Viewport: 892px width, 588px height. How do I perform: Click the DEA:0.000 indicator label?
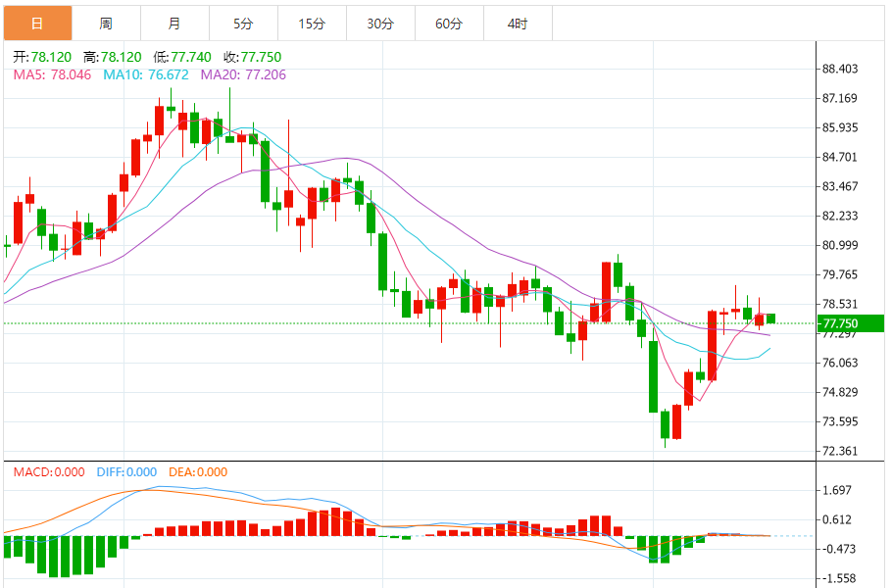click(x=198, y=472)
